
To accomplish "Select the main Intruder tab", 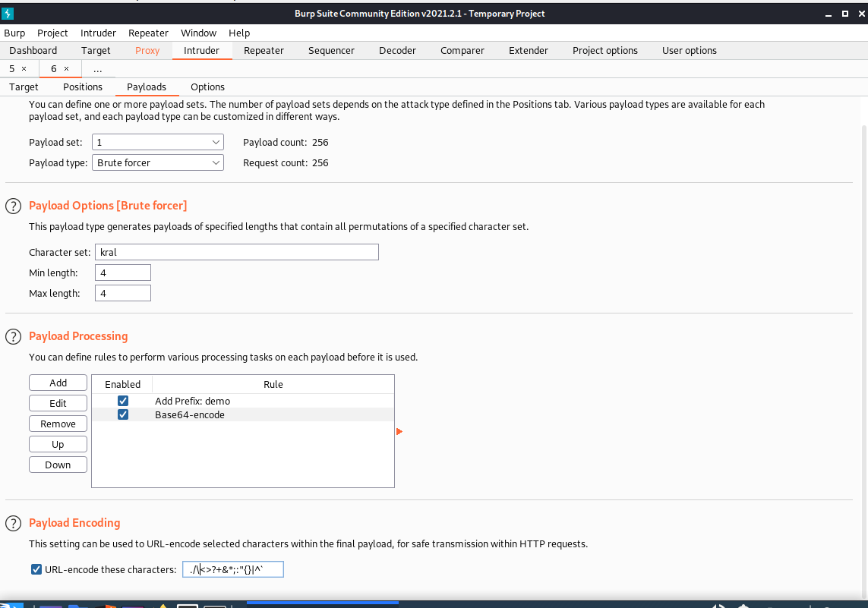I will 201,50.
